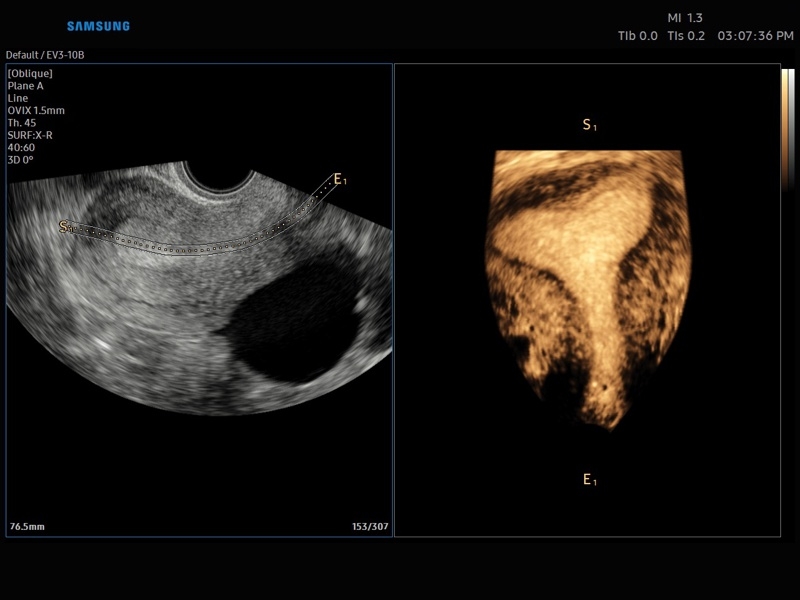Click the grayscale color bar

click(787, 130)
